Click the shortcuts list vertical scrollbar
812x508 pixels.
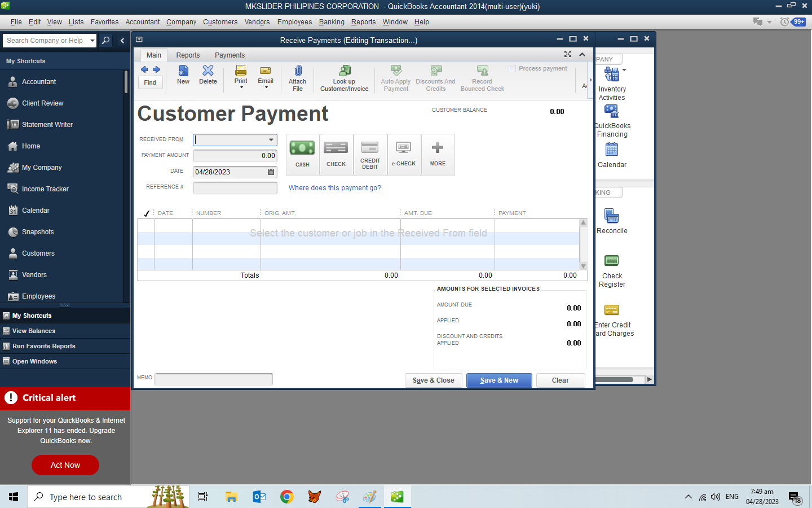point(126,82)
